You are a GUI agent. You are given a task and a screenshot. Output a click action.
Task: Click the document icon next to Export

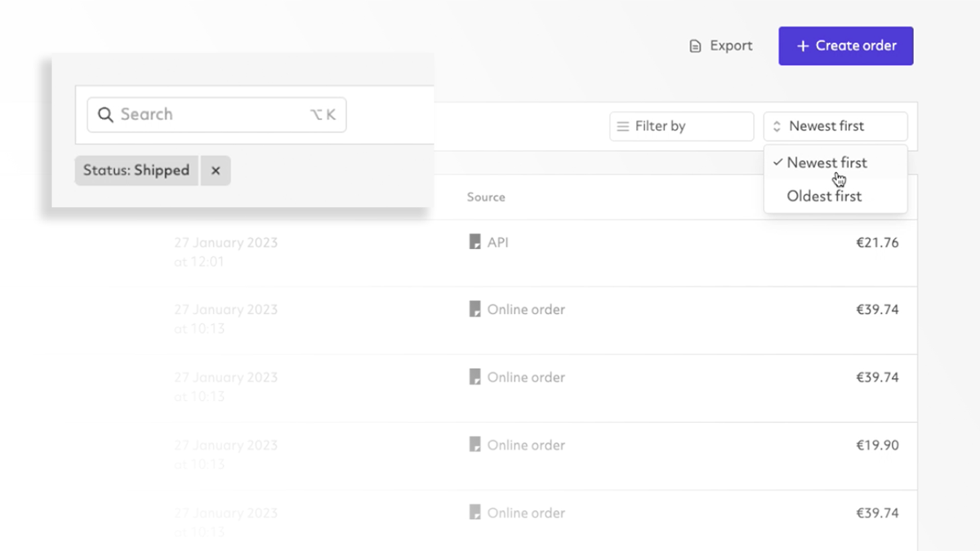point(693,46)
